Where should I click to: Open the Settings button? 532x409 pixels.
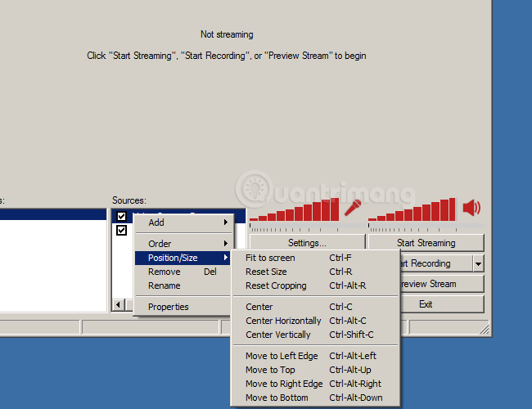307,243
